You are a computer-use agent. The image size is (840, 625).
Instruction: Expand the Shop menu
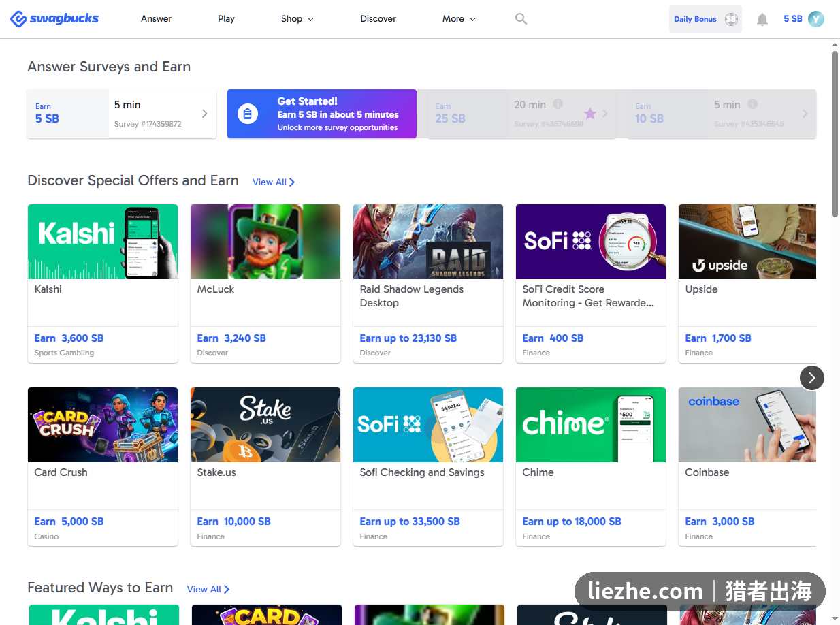pos(297,19)
